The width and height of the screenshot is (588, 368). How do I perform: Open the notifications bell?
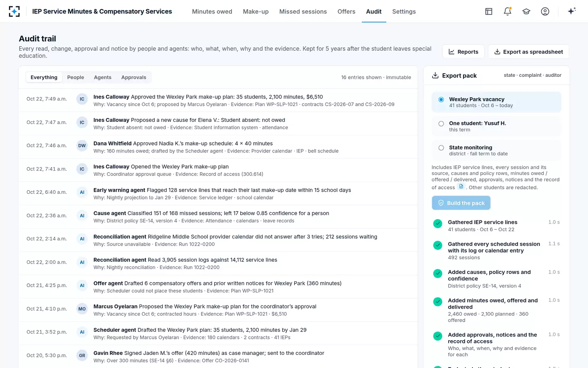click(508, 11)
